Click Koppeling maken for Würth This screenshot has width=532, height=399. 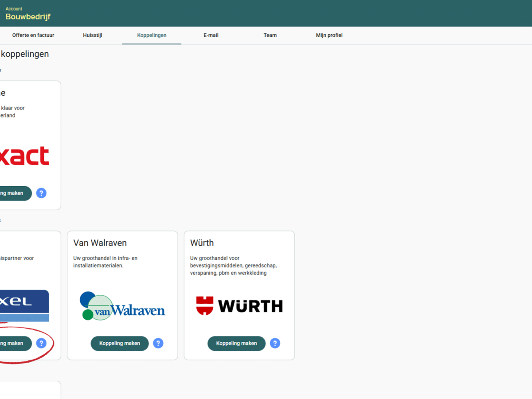tap(236, 343)
